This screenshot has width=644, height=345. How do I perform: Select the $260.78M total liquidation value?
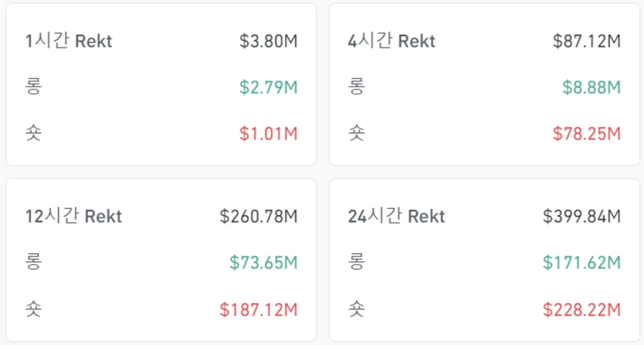point(258,216)
